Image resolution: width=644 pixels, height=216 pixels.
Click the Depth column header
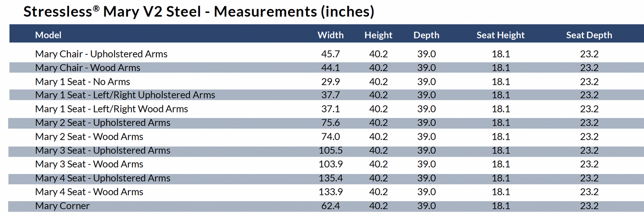coord(426,35)
